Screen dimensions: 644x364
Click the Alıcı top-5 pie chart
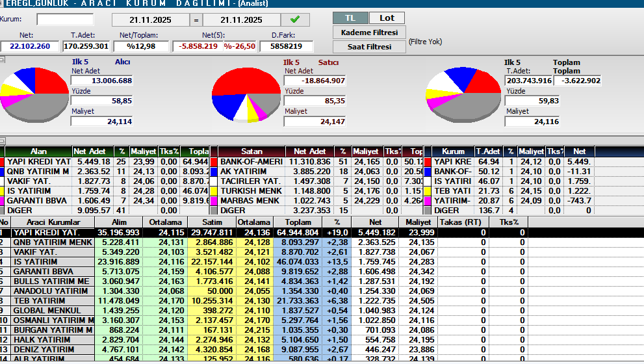pos(35,93)
